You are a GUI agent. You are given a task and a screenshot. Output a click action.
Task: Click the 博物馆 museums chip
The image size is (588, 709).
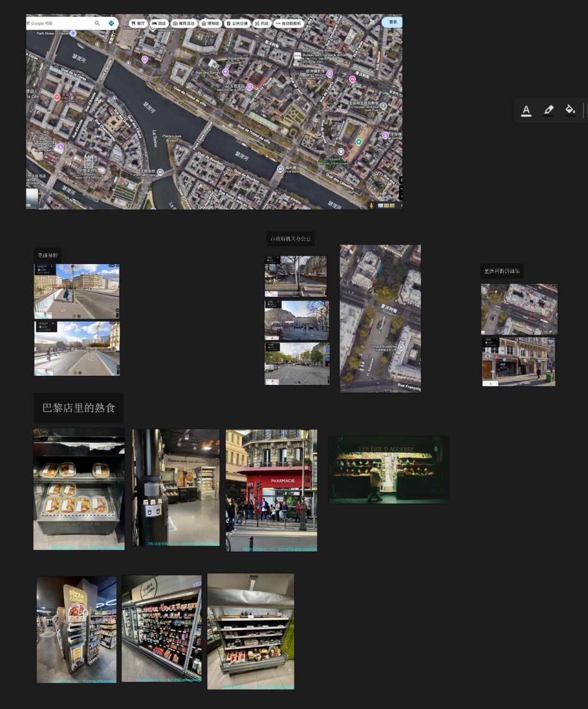coord(210,23)
